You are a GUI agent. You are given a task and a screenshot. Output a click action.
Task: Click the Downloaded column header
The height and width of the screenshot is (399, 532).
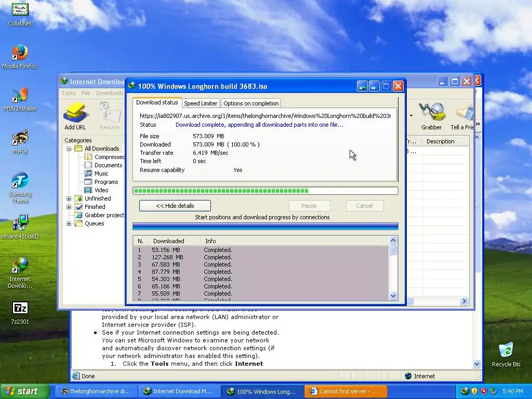click(174, 241)
